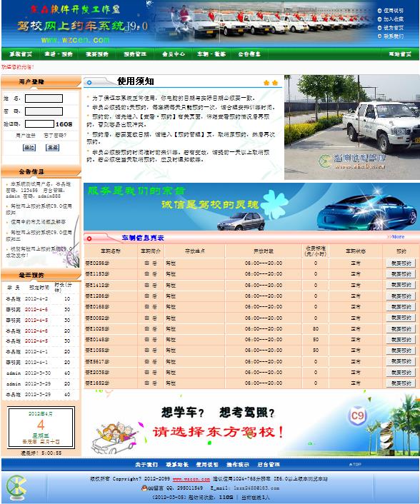The image size is (420, 504).
Task: Click the red www.wzcen.com link in footer
Action: [191, 479]
